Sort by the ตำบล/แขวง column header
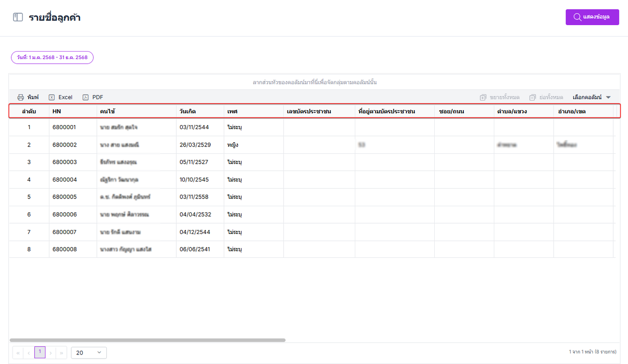Screen dimensions: 628x364 tap(524, 111)
